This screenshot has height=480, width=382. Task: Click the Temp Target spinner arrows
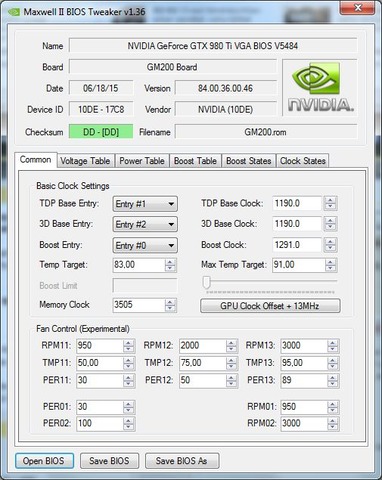click(x=170, y=265)
